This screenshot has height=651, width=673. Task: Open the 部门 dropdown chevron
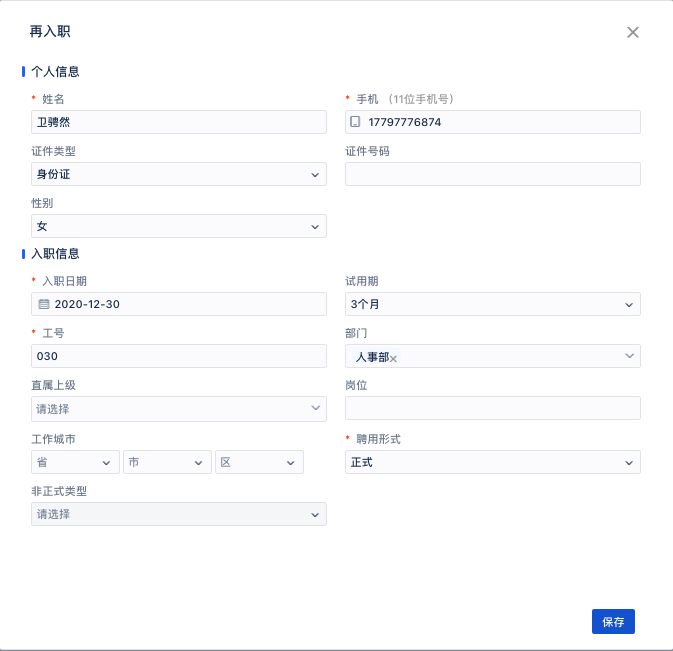coord(629,356)
